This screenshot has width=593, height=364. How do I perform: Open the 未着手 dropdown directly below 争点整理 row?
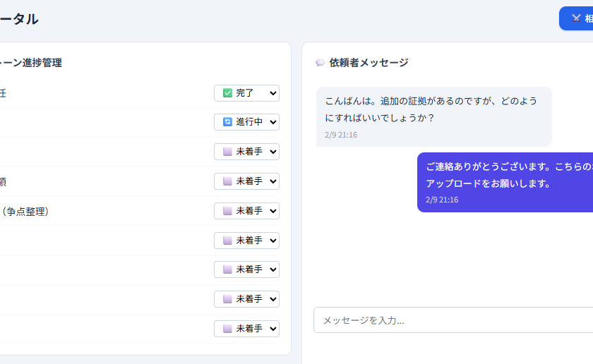[246, 241]
